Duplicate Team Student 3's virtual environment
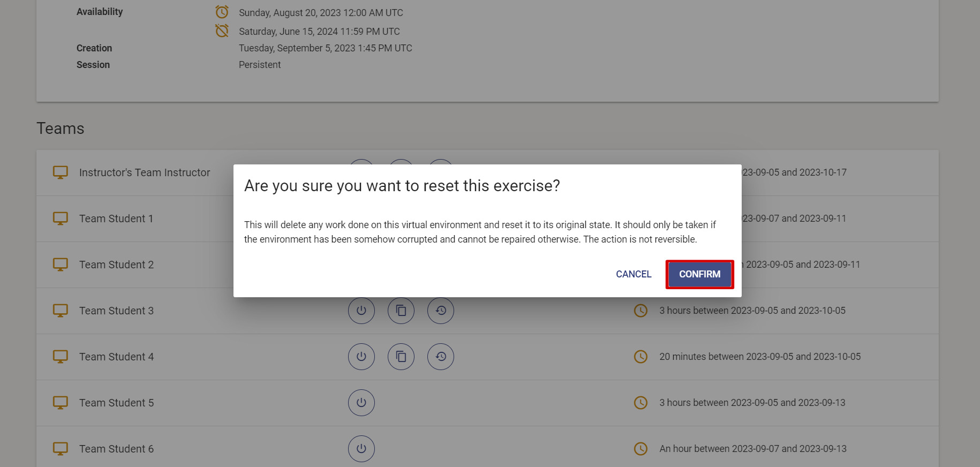The width and height of the screenshot is (980, 467). pyautogui.click(x=401, y=311)
